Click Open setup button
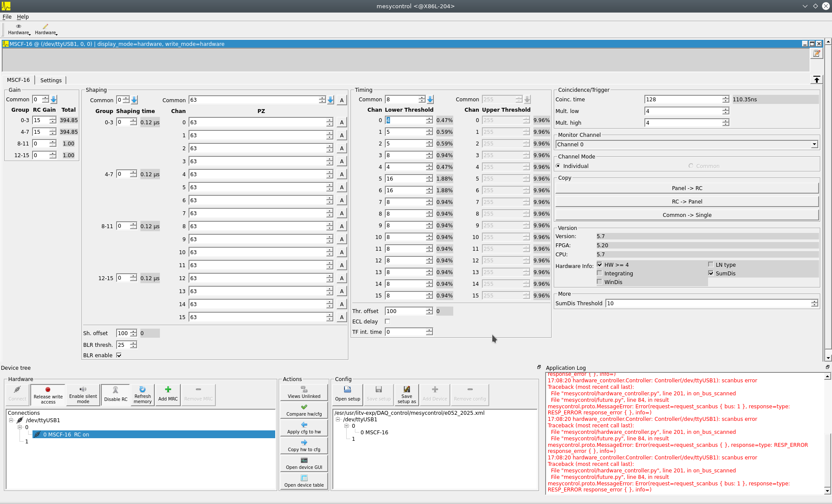Viewport: 832px width, 504px height. coord(348,395)
